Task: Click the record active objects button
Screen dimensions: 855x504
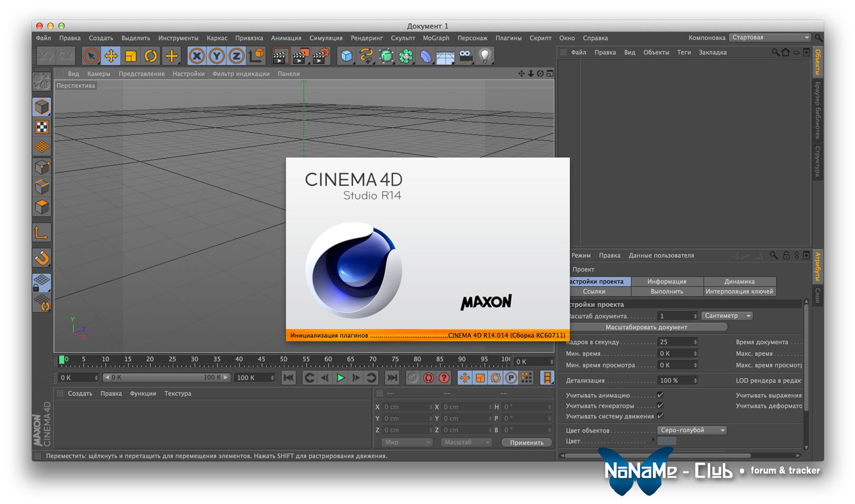Action: pyautogui.click(x=413, y=378)
